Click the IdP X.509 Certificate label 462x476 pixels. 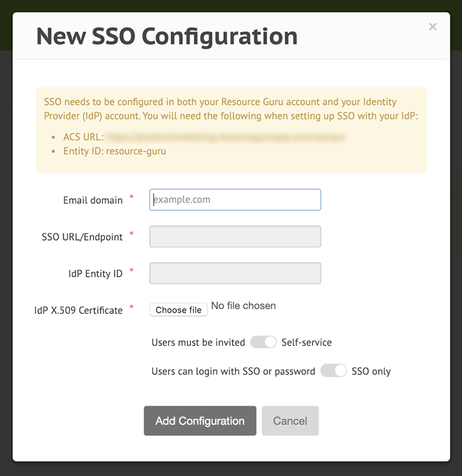78,310
